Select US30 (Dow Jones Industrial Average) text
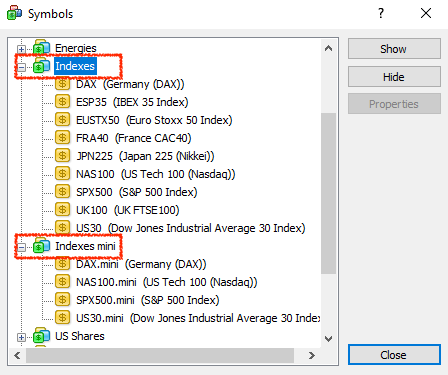Viewport: 448px width, 375px height. click(x=191, y=228)
